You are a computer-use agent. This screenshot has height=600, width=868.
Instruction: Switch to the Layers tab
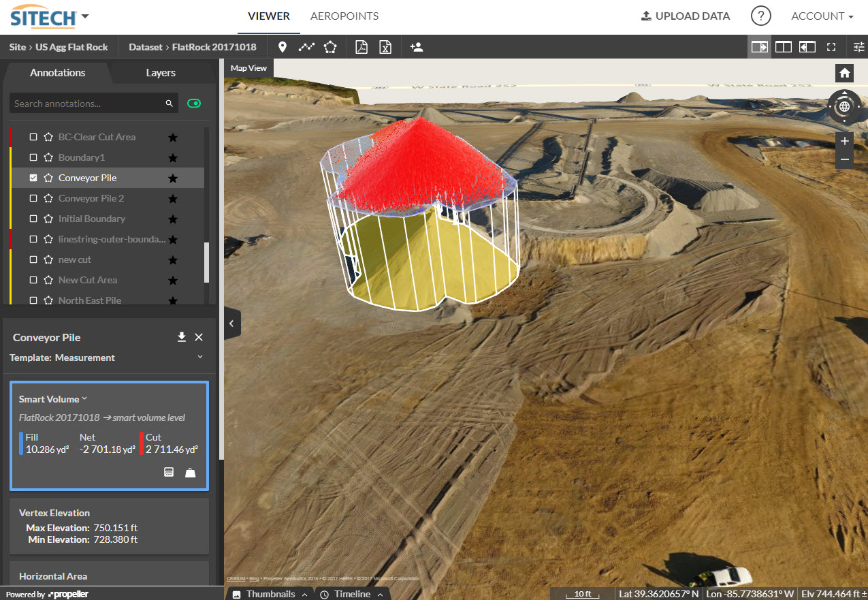(x=161, y=73)
